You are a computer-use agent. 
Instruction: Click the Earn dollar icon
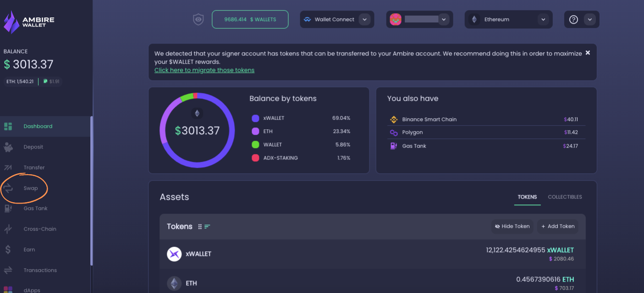(8, 249)
